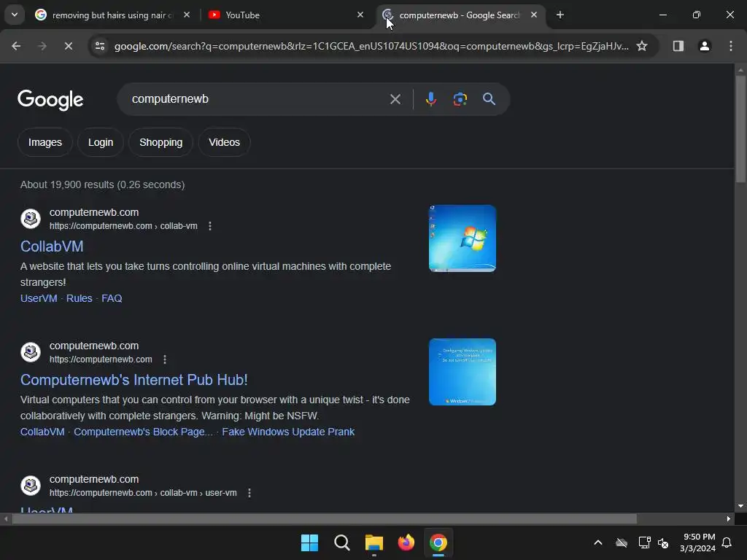The width and height of the screenshot is (747, 560).
Task: Open the Windows Start menu
Action: (x=309, y=542)
